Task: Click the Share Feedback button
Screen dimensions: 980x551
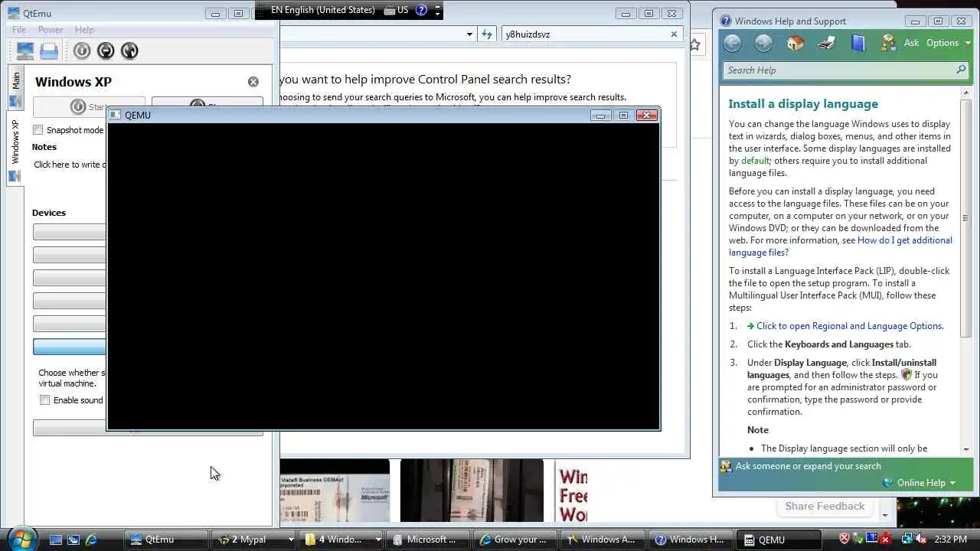Action: pos(825,506)
